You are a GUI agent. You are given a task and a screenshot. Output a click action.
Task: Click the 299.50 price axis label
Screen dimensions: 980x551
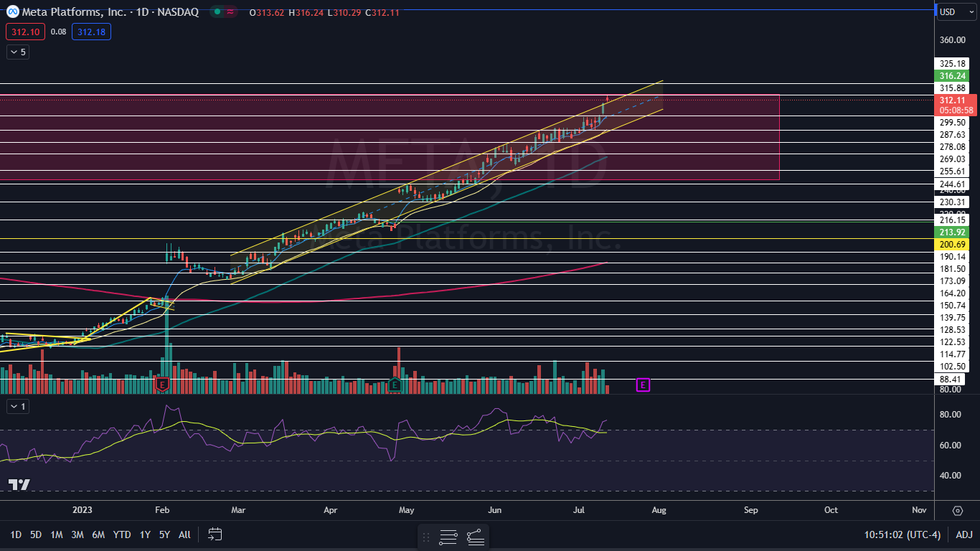[951, 122]
